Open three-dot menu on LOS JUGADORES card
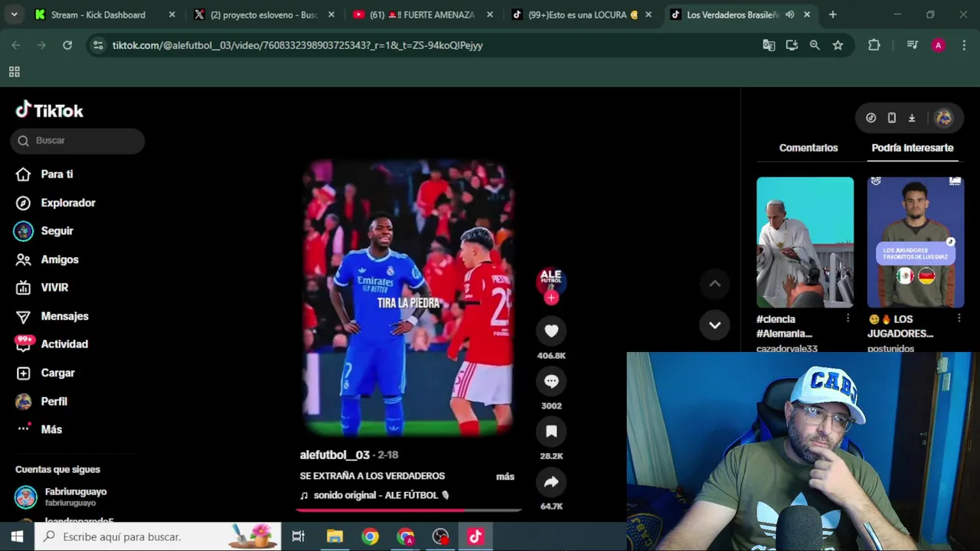 [x=959, y=318]
